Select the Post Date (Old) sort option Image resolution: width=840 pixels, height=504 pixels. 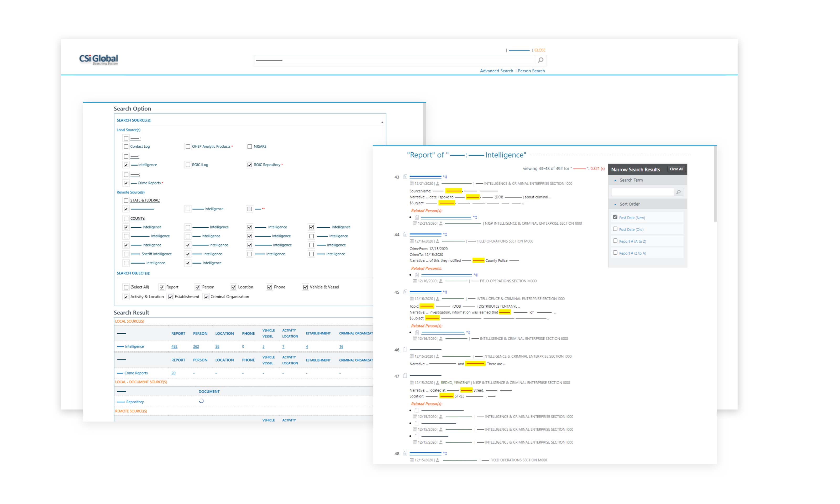[x=615, y=229]
